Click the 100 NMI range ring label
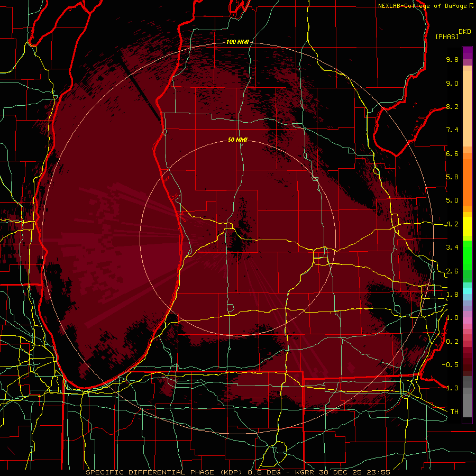Screen dimensions: 476x476 click(237, 42)
